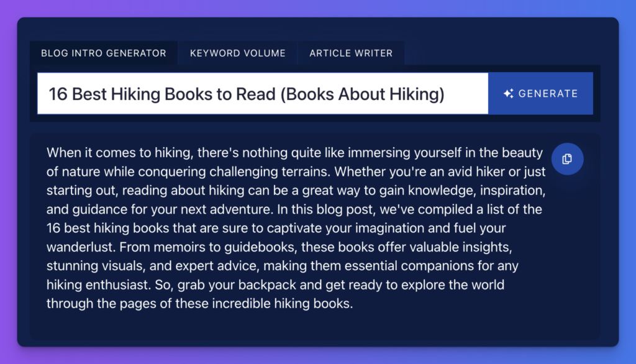Switch to the Keyword Volume tab

coord(237,53)
